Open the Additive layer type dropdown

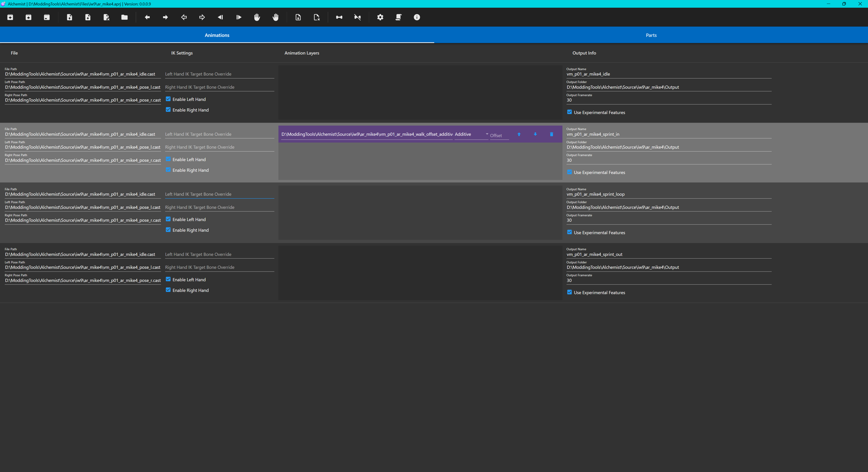471,134
